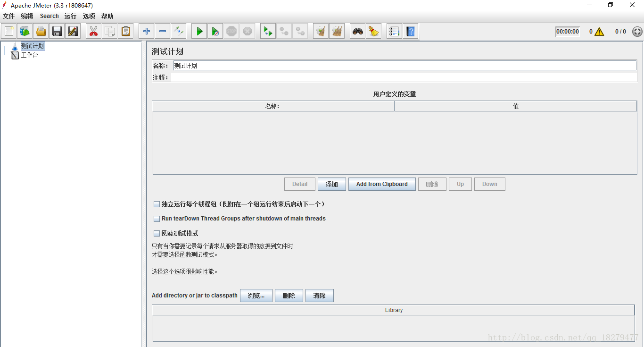The height and width of the screenshot is (347, 644).
Task: Open the 选项 menu
Action: 89,16
